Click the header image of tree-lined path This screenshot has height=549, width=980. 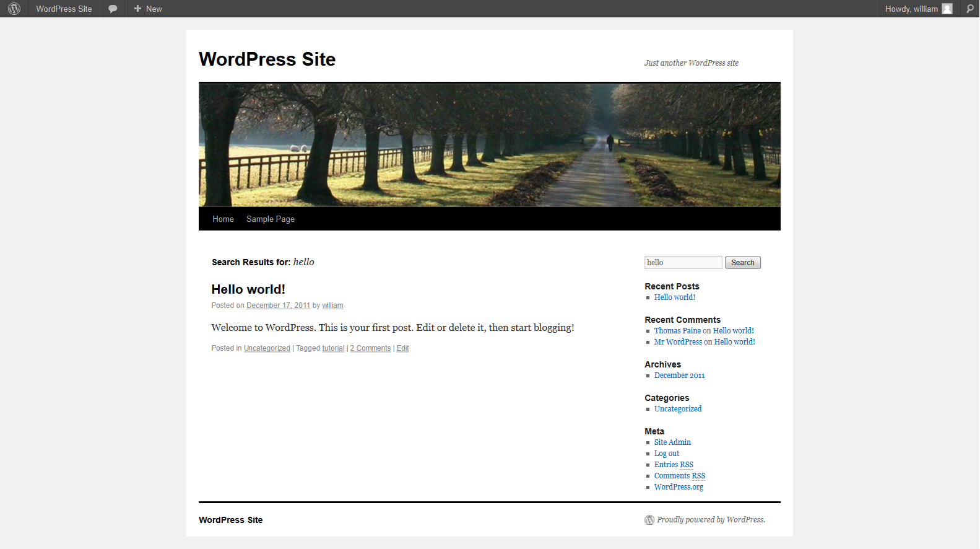click(489, 145)
